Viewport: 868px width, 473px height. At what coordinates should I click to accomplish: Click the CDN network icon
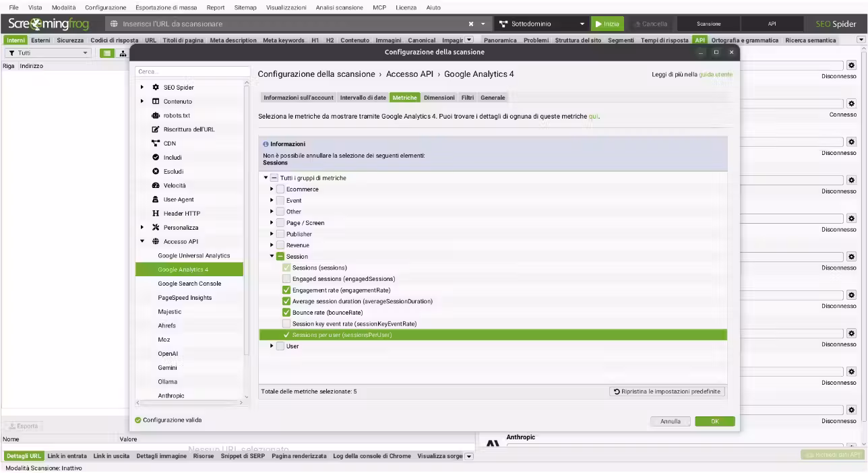click(156, 144)
